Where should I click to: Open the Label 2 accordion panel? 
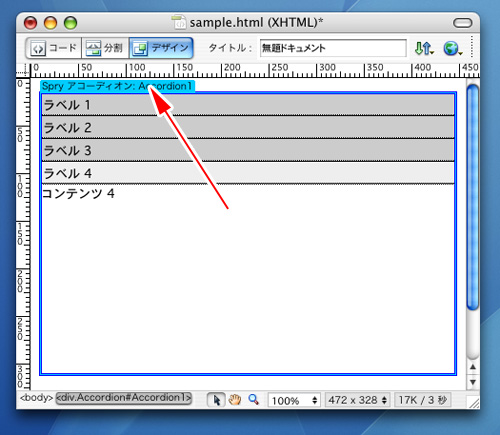248,128
